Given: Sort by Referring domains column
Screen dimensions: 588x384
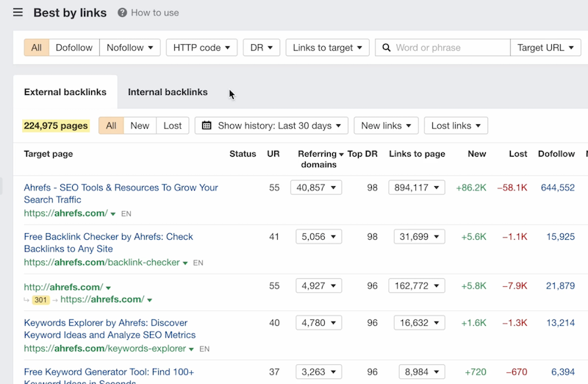Looking at the screenshot, I should pyautogui.click(x=320, y=159).
